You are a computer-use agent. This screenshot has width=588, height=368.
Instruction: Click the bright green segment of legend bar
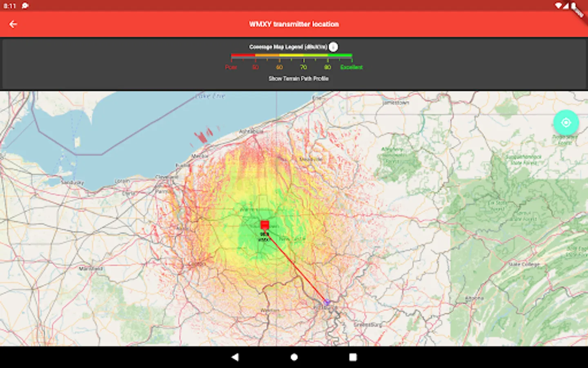pyautogui.click(x=340, y=55)
